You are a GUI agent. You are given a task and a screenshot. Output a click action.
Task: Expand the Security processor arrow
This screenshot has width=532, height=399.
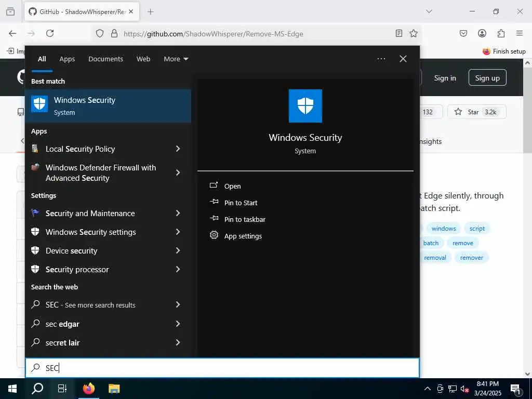pyautogui.click(x=178, y=269)
